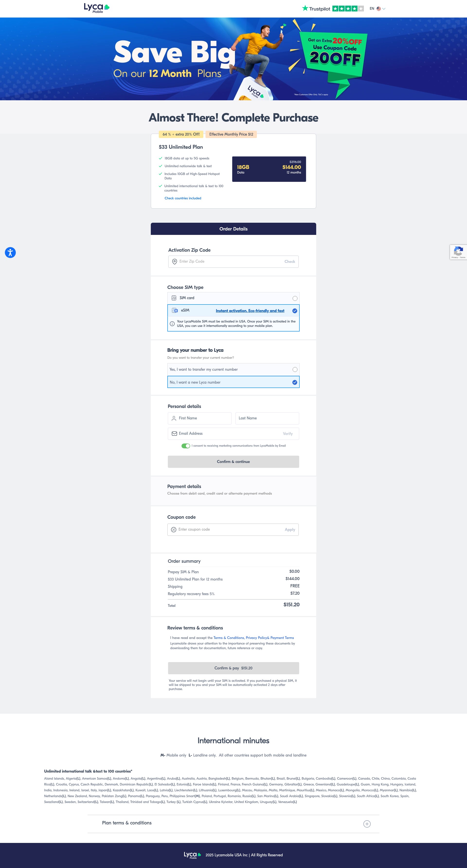Viewport: 467px width, 868px height.
Task: Click the US flag icon
Action: 378,9
